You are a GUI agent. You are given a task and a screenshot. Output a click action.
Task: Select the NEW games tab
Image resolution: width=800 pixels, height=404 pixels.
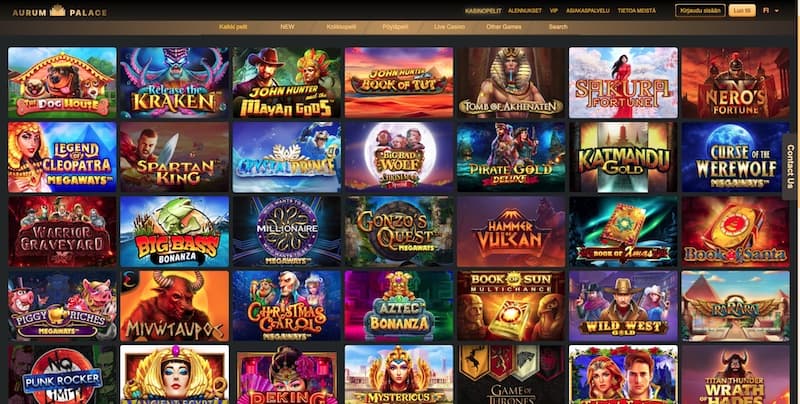pos(287,27)
